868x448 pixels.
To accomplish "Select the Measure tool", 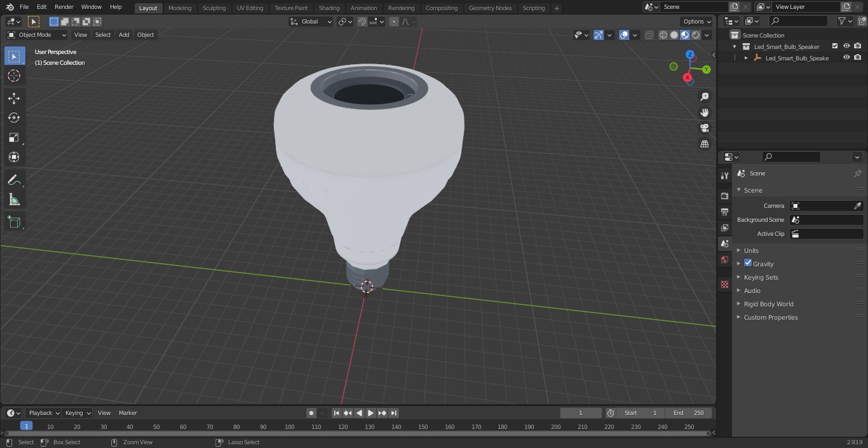I will coord(14,200).
